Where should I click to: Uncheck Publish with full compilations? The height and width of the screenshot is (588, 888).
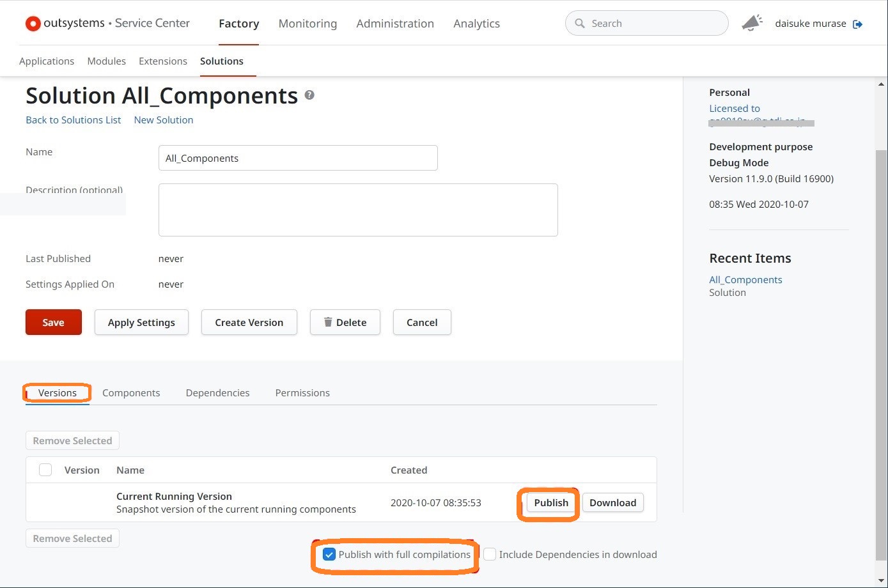329,555
